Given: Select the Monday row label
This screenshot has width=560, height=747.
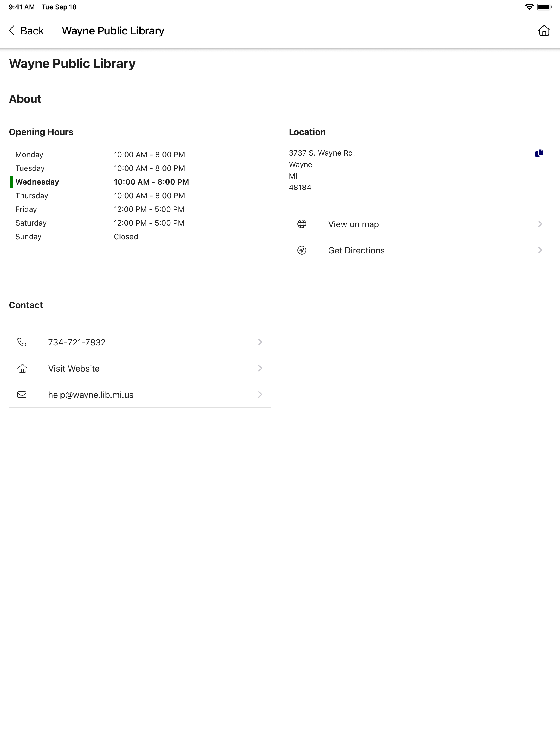Looking at the screenshot, I should point(29,155).
